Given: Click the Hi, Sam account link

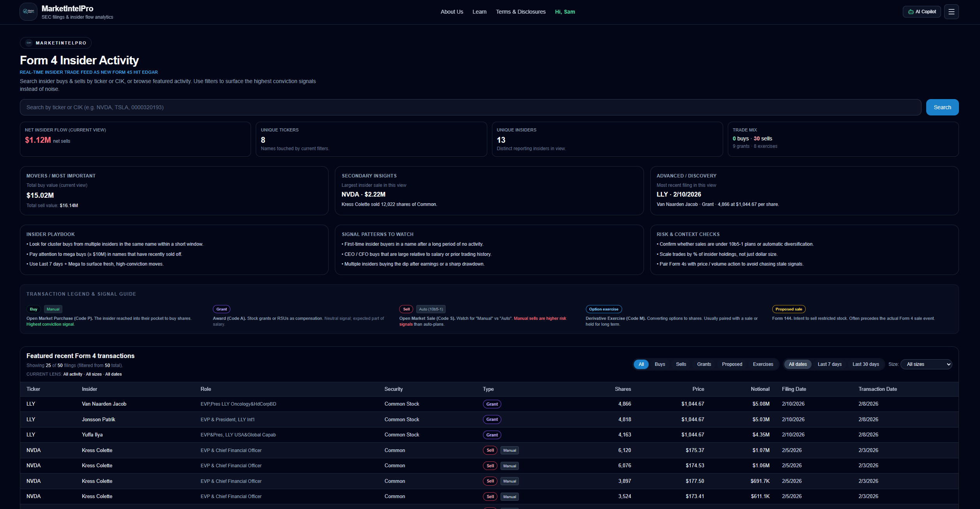Looking at the screenshot, I should point(564,12).
